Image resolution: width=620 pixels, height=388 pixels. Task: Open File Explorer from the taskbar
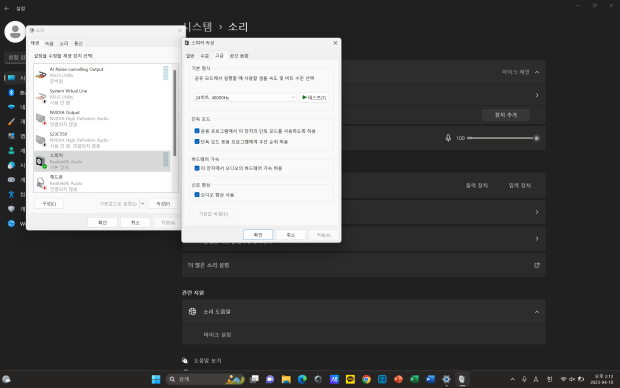click(286, 379)
